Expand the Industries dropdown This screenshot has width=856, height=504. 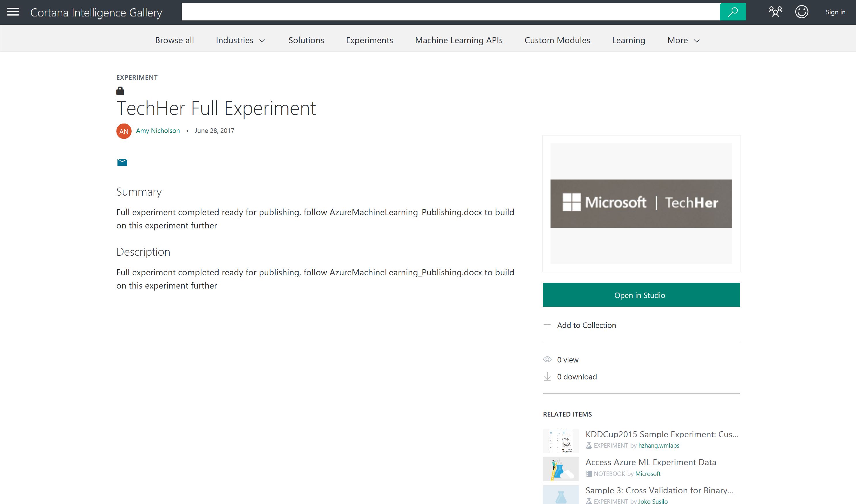click(240, 40)
